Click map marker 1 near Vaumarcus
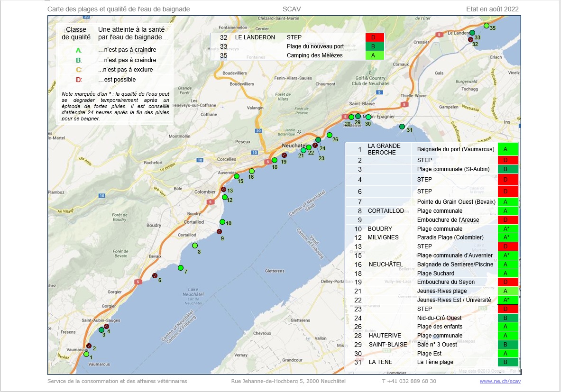569x392 pixels. pos(86,354)
